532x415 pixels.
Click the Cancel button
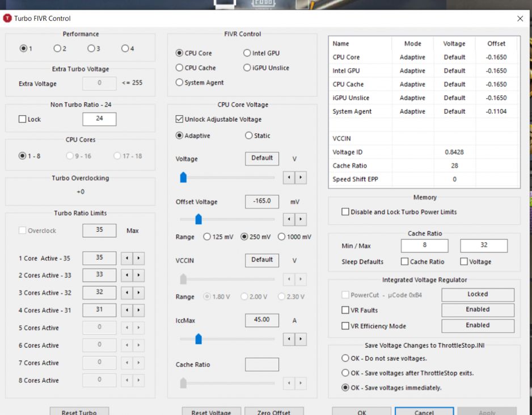(x=424, y=411)
